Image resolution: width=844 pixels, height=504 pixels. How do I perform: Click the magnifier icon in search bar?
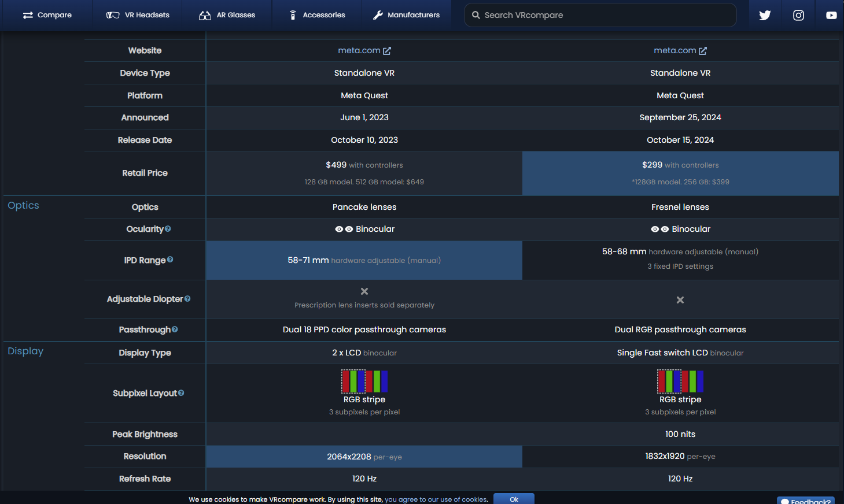click(x=476, y=15)
